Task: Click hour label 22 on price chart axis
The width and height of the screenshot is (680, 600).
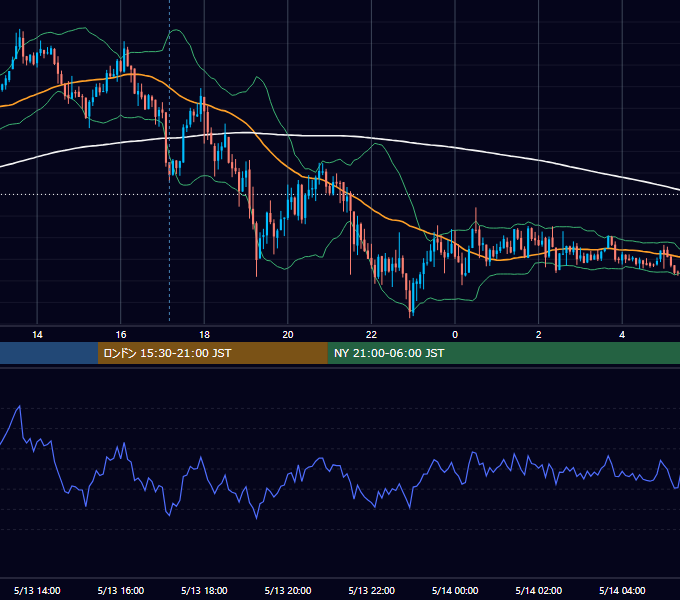Action: pyautogui.click(x=371, y=335)
